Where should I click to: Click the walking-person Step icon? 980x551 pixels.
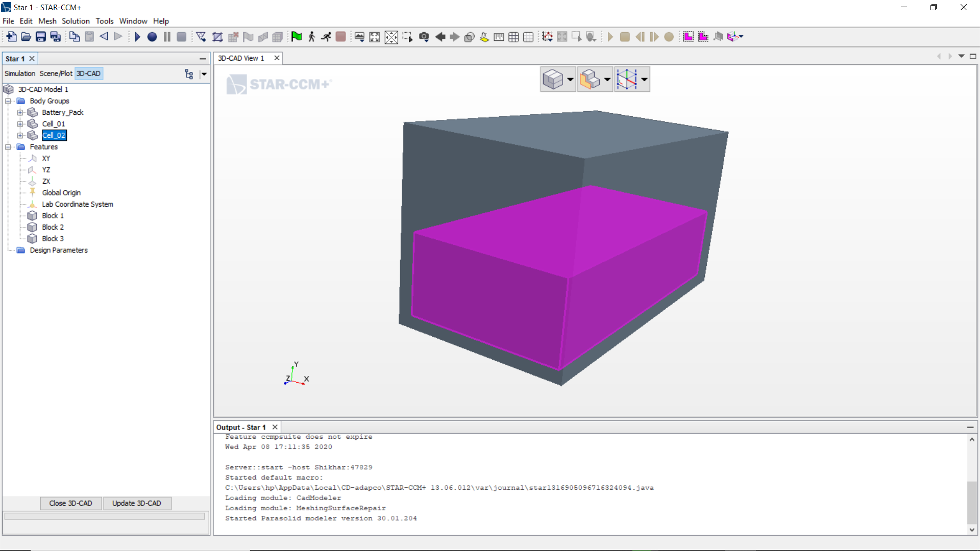coord(311,37)
